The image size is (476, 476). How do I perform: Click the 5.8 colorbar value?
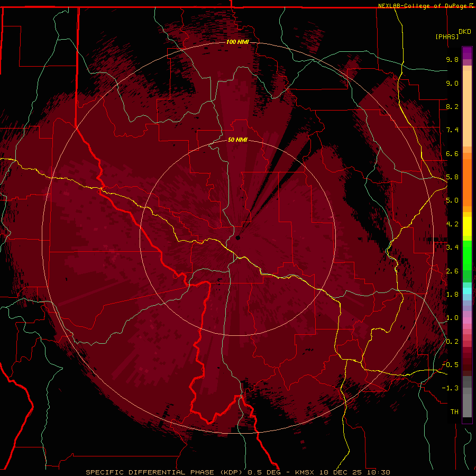point(452,177)
